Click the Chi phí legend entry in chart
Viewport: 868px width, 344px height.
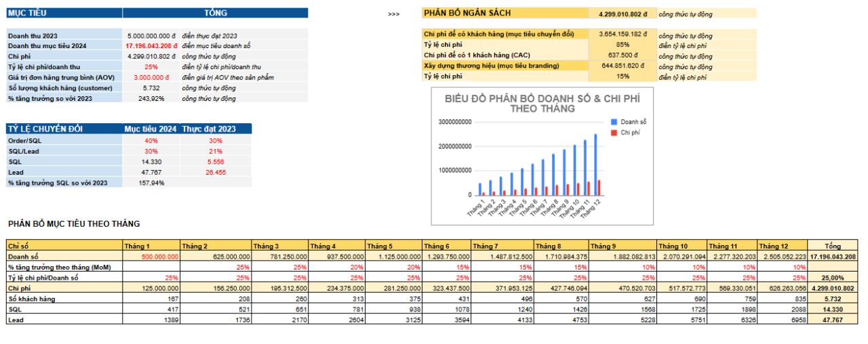[x=626, y=132]
